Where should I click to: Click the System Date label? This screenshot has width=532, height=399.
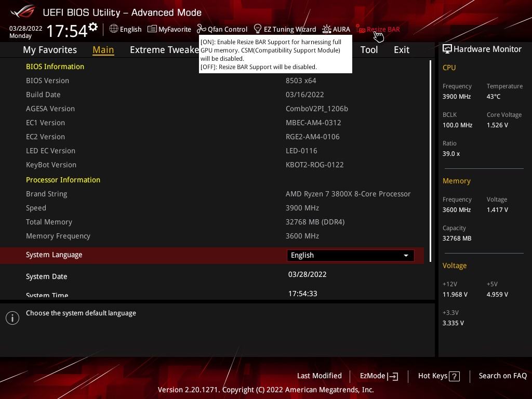(46, 276)
